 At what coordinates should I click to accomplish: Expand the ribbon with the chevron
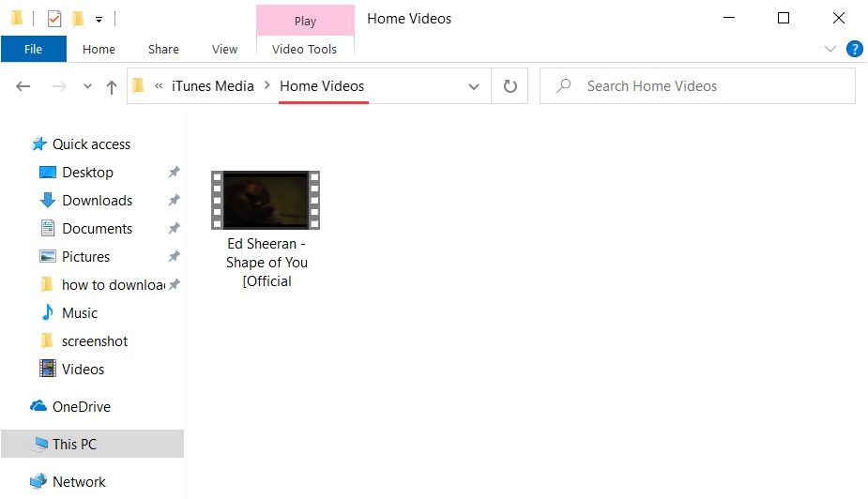point(830,50)
